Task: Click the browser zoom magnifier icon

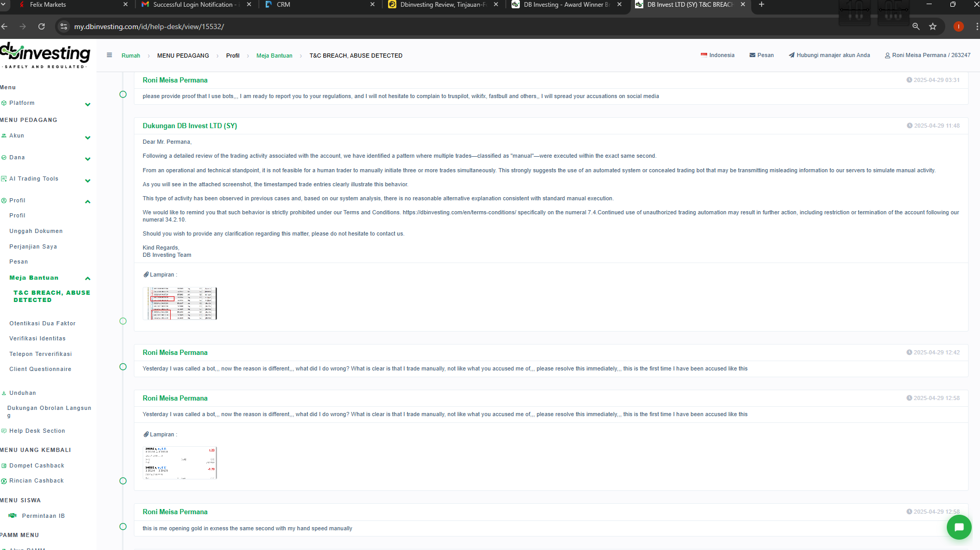Action: coord(916,26)
